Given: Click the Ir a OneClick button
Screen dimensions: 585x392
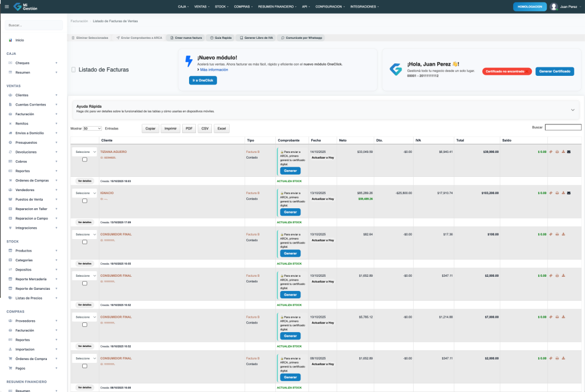Looking at the screenshot, I should pyautogui.click(x=203, y=80).
